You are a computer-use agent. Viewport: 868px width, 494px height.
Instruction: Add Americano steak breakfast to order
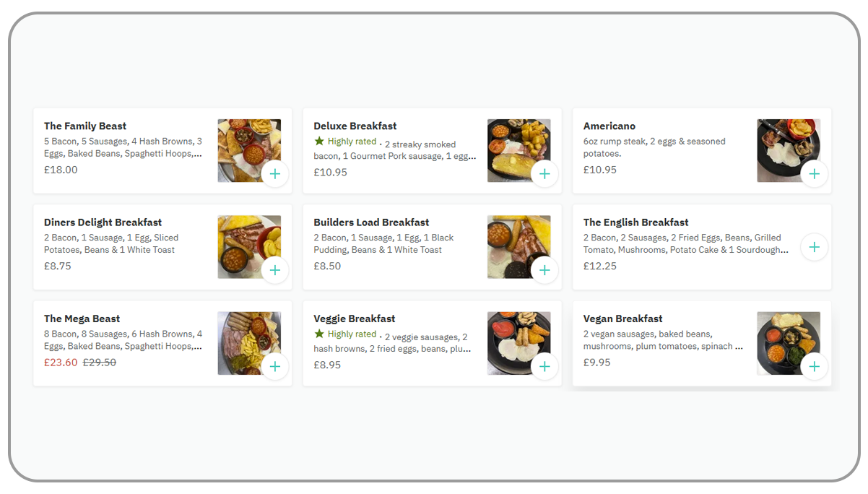coord(814,174)
